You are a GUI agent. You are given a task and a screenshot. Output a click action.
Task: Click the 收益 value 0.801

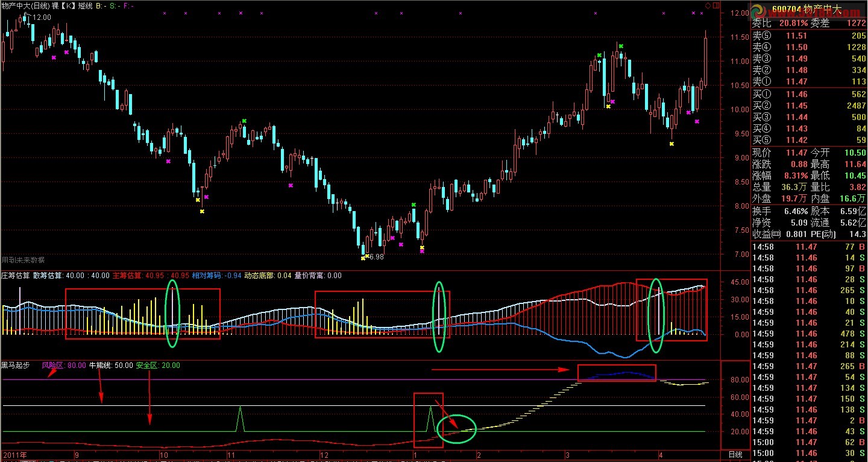(796, 234)
